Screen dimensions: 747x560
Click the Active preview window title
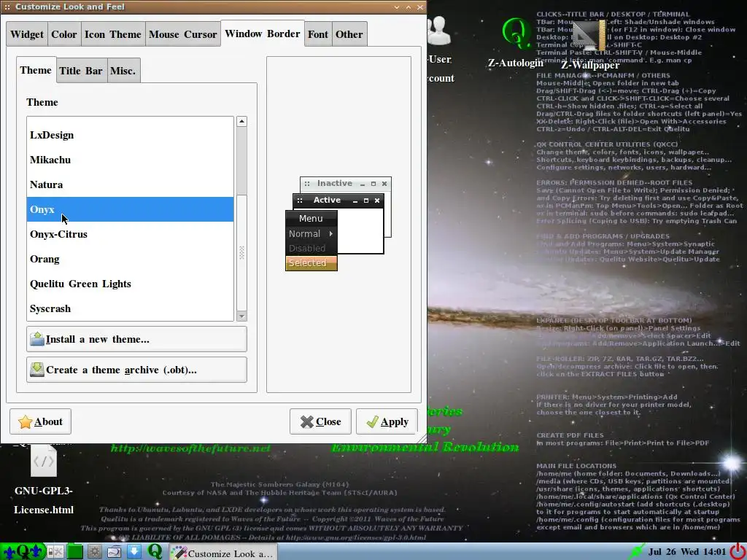(x=327, y=200)
